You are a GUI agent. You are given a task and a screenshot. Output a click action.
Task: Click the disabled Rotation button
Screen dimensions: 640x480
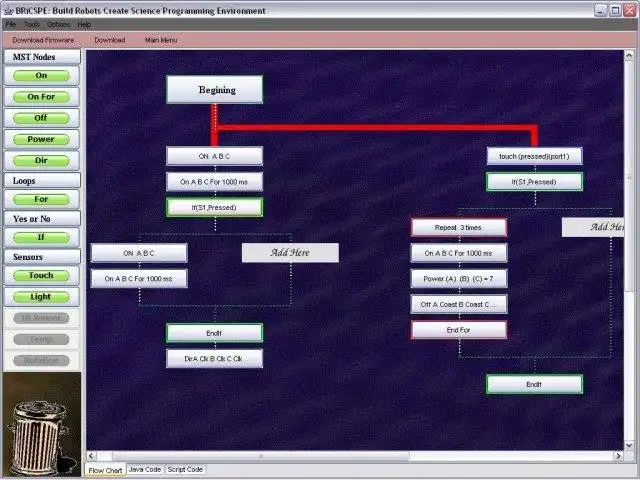click(41, 360)
